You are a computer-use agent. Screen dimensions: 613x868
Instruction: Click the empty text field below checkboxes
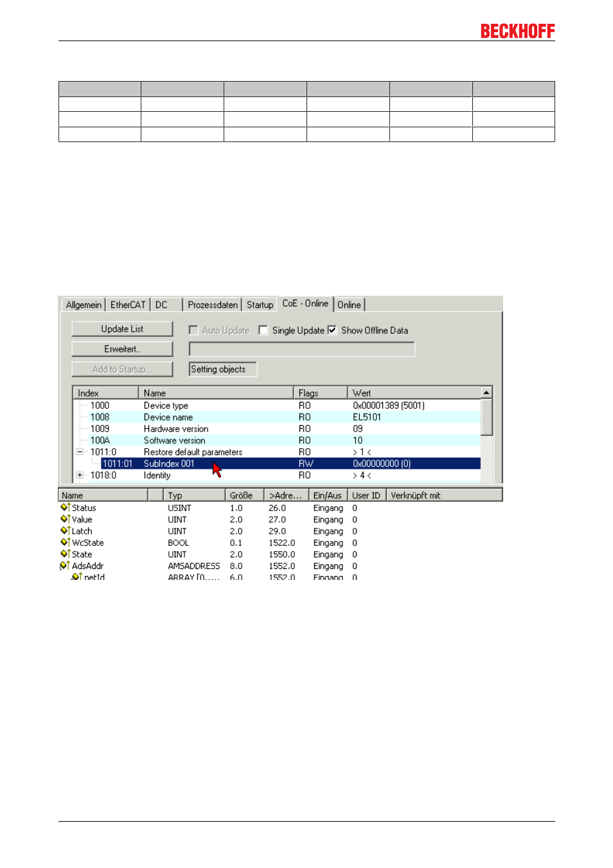point(302,349)
